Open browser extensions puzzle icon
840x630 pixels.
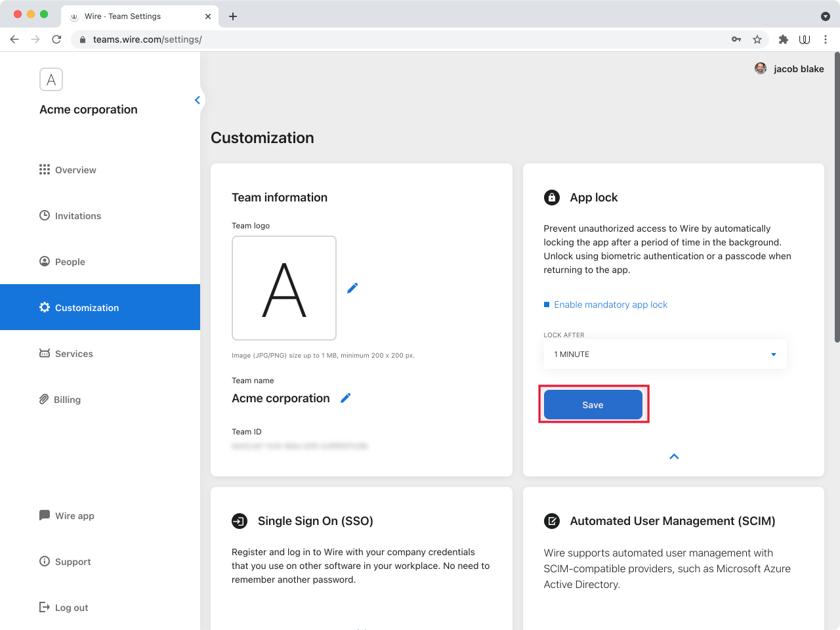784,39
